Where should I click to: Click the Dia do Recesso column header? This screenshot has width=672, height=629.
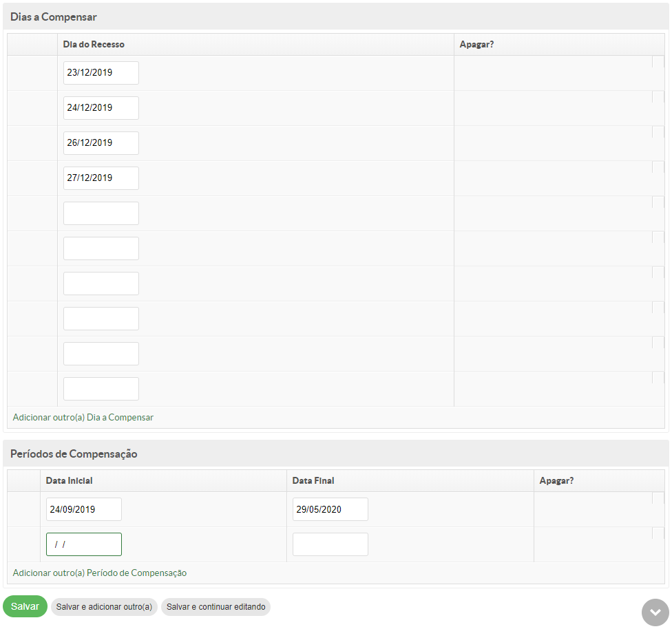click(x=94, y=45)
